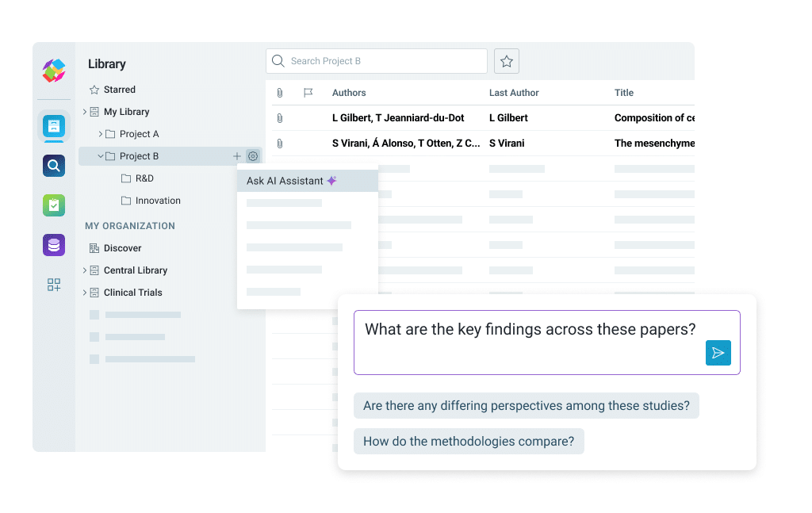This screenshot has width=812, height=513.
Task: Click the star button beside the search bar
Action: 507,61
